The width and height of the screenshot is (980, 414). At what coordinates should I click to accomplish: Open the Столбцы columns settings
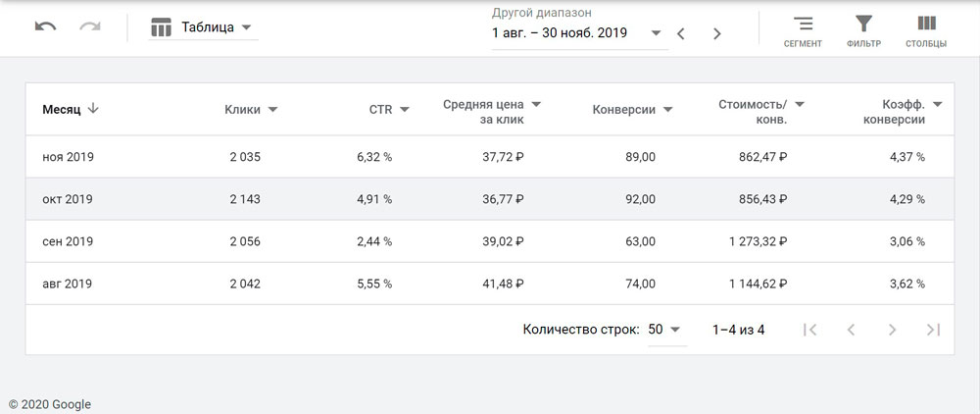tap(925, 31)
